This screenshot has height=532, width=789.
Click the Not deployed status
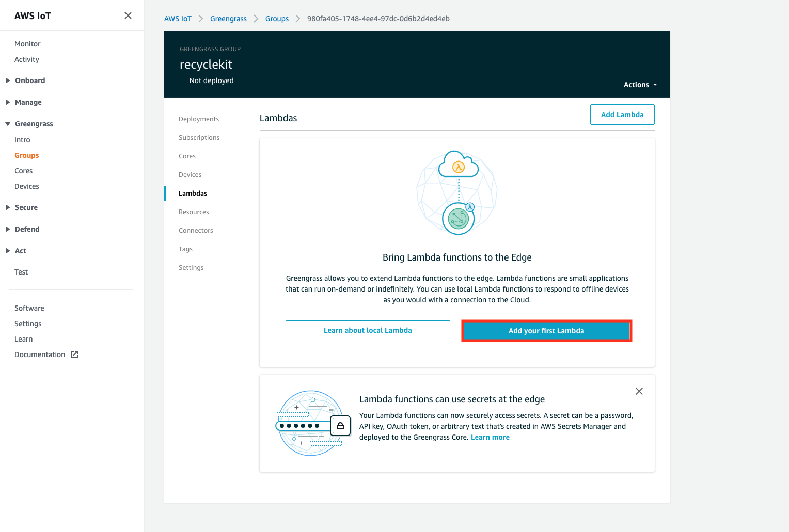(211, 80)
